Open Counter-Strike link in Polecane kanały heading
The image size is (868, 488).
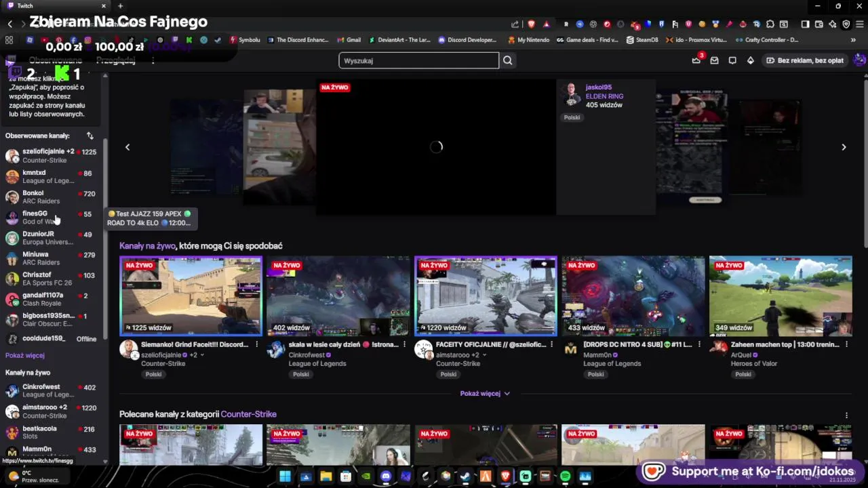pyautogui.click(x=248, y=414)
